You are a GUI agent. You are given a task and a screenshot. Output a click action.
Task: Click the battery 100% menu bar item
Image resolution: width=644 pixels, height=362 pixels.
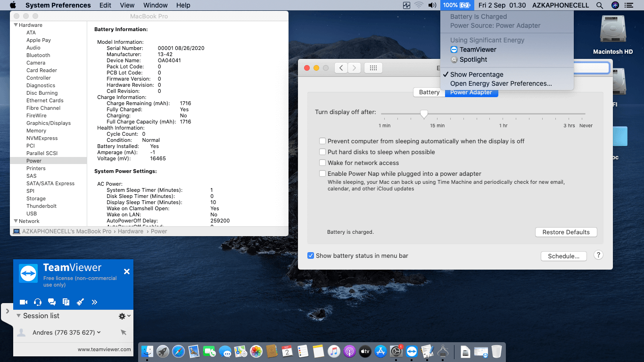[x=456, y=5]
